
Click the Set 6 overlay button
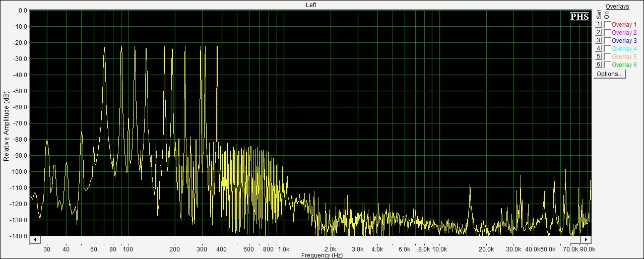pyautogui.click(x=599, y=65)
